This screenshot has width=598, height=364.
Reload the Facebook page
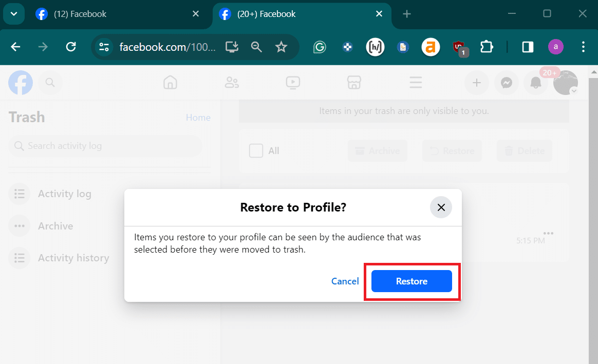(x=71, y=47)
